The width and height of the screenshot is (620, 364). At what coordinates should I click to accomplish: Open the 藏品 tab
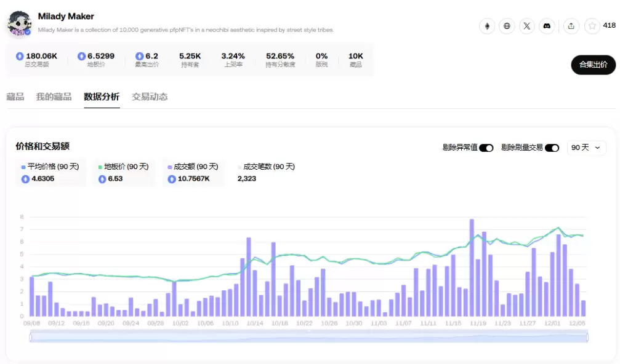pyautogui.click(x=15, y=97)
